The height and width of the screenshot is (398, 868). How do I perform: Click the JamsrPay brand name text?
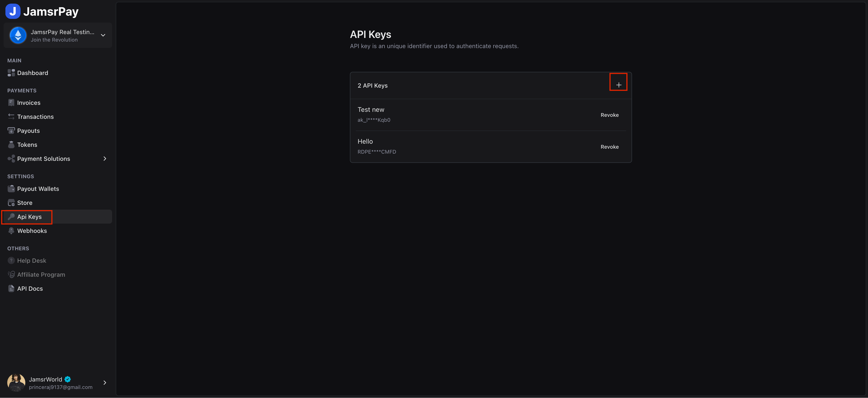[x=51, y=12]
